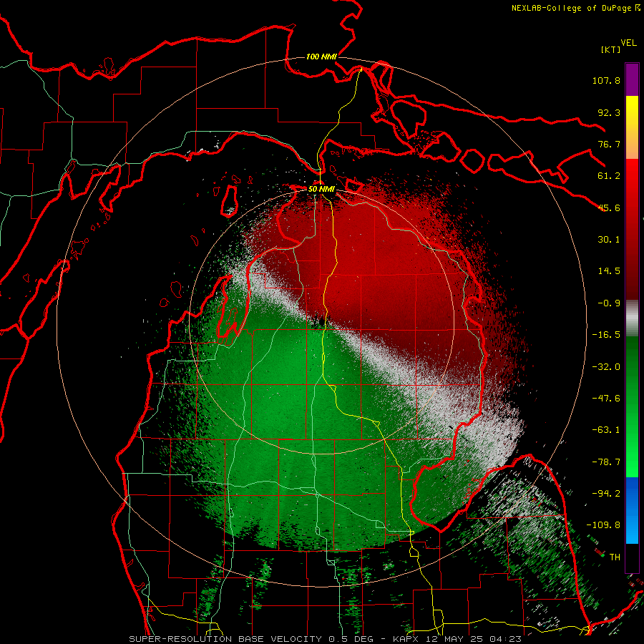Click the 50 NMI range ring label
644x644 pixels.
(x=321, y=190)
